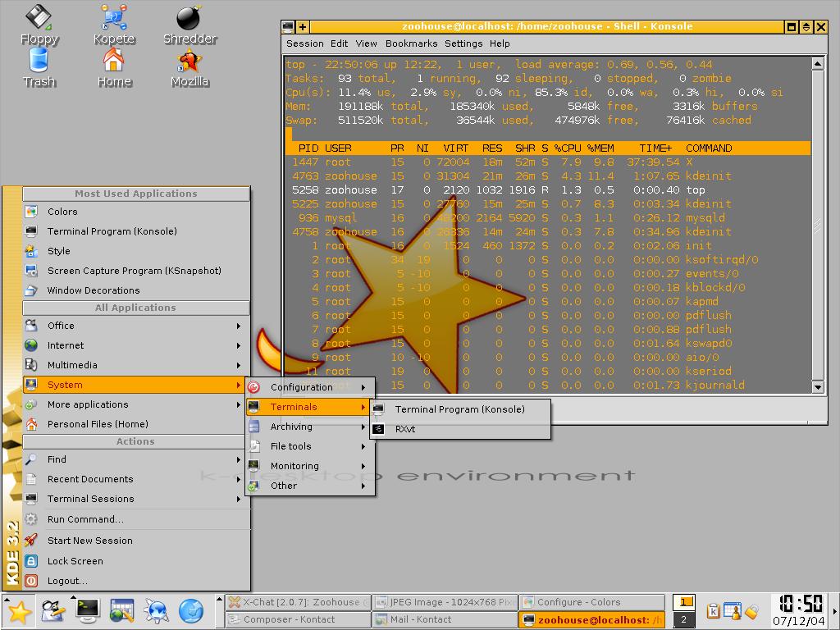Click the RXvt terminal icon
This screenshot has width=840, height=630.
click(x=378, y=429)
